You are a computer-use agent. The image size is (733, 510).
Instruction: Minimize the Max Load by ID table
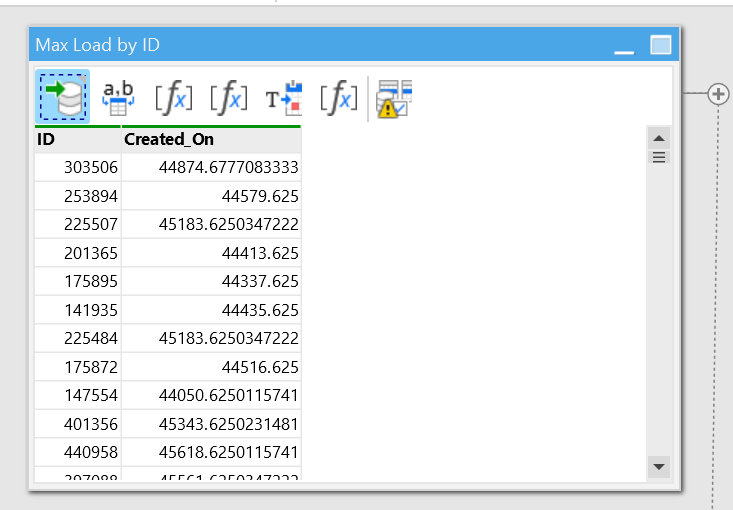click(x=624, y=46)
